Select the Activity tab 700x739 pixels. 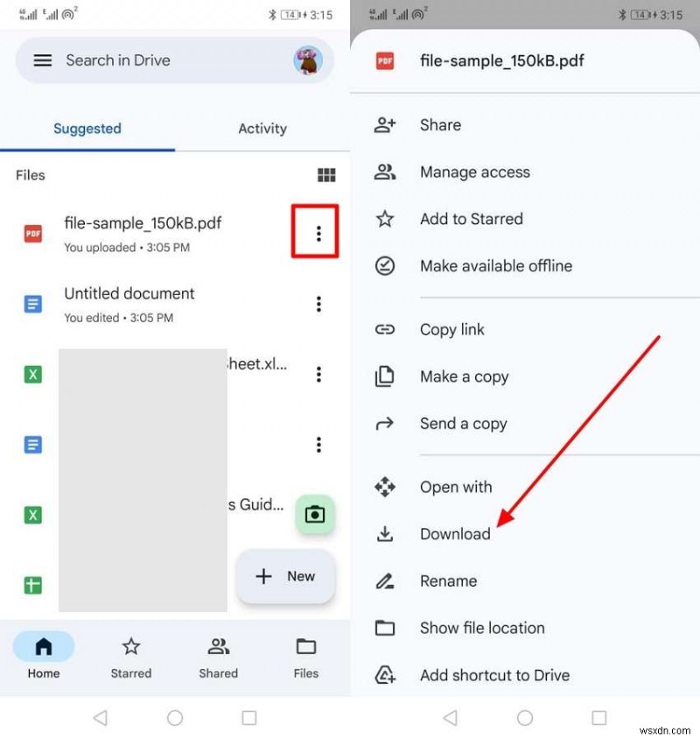click(x=262, y=128)
